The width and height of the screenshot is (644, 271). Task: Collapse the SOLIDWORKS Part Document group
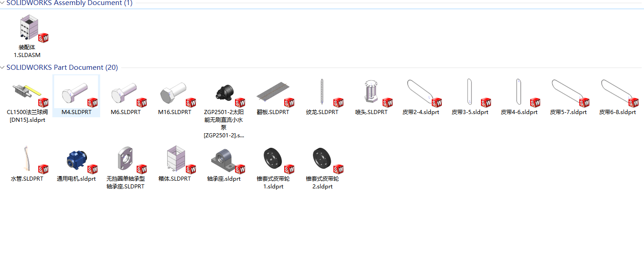coord(3,68)
